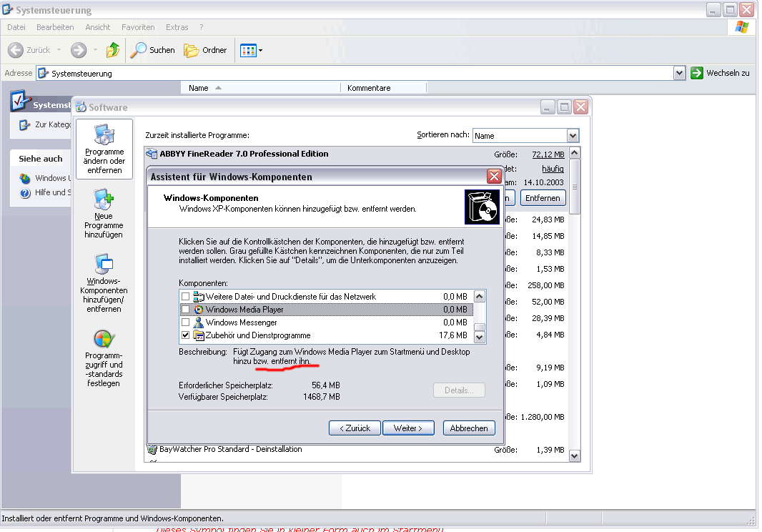Select ABBYY FineReader 7.0 Professional Edition entry
Viewport: 762px width, 532px height.
[x=244, y=154]
